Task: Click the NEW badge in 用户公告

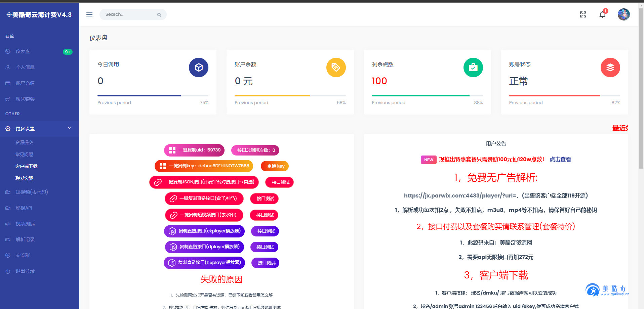Action: (429, 160)
